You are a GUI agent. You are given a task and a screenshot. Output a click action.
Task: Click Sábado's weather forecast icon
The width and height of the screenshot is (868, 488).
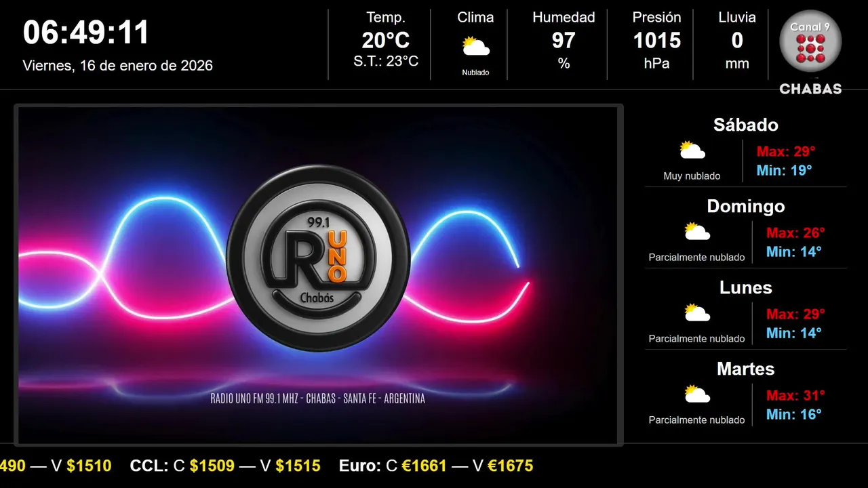point(692,150)
